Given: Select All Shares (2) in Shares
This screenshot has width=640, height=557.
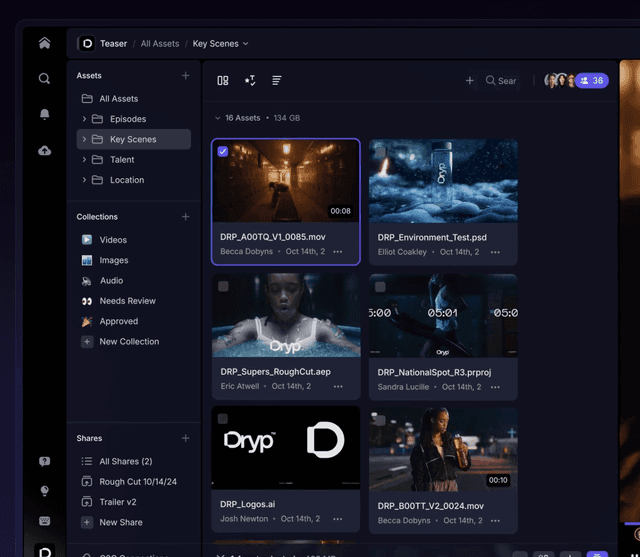Looking at the screenshot, I should [x=125, y=461].
